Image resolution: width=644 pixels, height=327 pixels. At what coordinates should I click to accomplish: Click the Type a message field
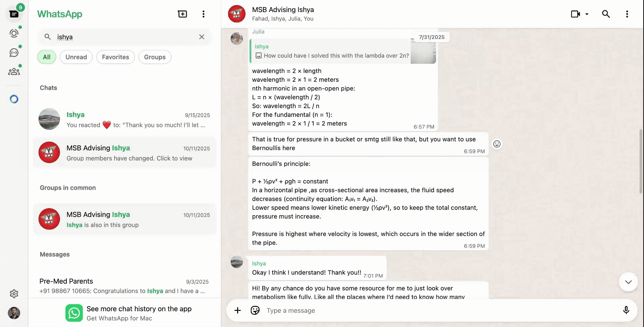[x=436, y=311]
